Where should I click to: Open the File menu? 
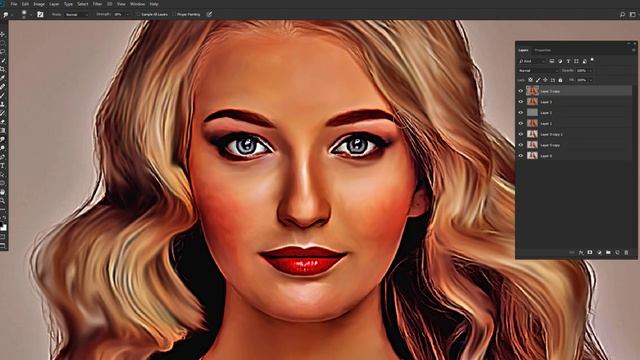[x=14, y=4]
